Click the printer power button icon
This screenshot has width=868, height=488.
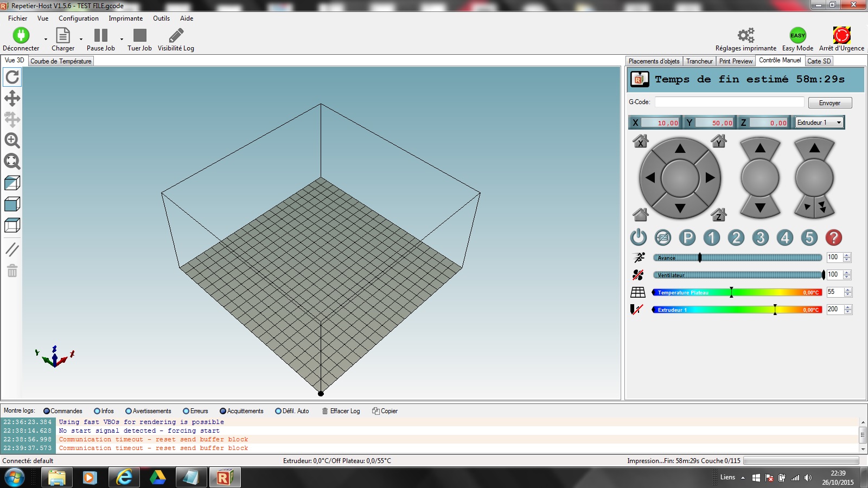(639, 237)
